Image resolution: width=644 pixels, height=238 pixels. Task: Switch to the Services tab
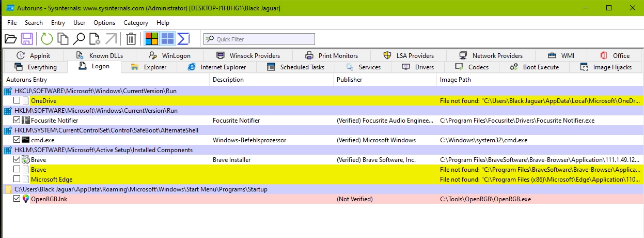(x=363, y=67)
